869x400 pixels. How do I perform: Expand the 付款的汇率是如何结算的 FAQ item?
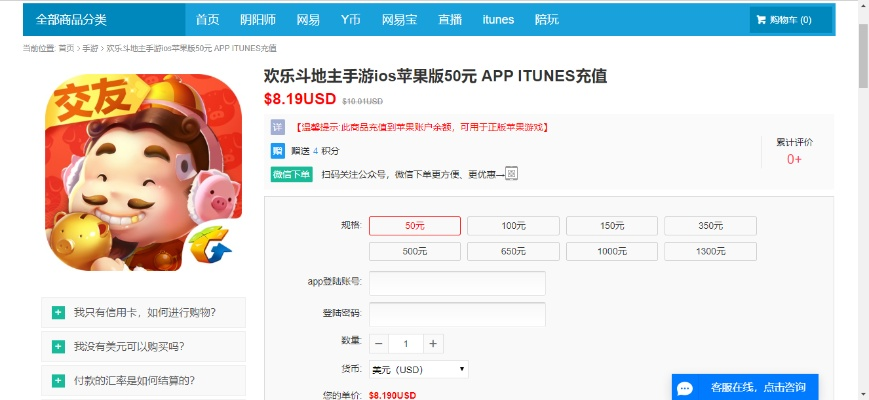(x=143, y=381)
